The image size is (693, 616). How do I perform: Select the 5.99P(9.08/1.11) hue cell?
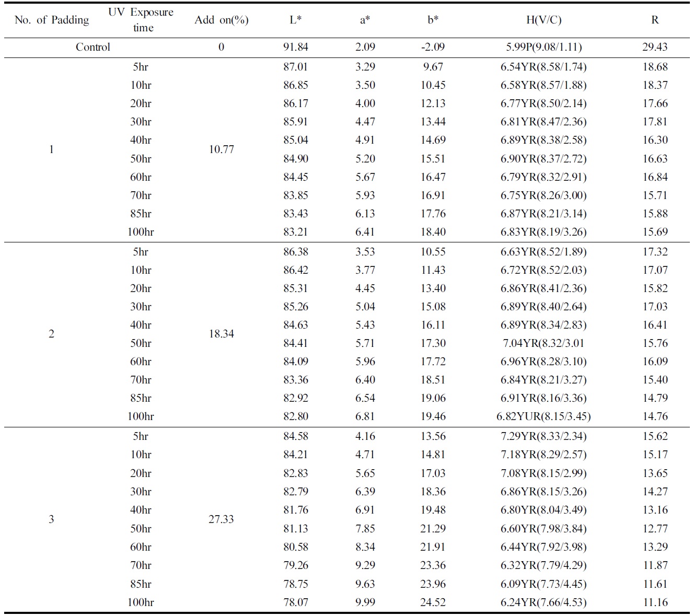pos(544,47)
